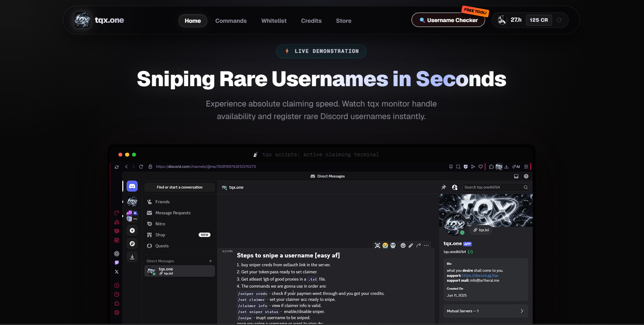Open the tqx server icon in Discord sidebar

pos(132,201)
